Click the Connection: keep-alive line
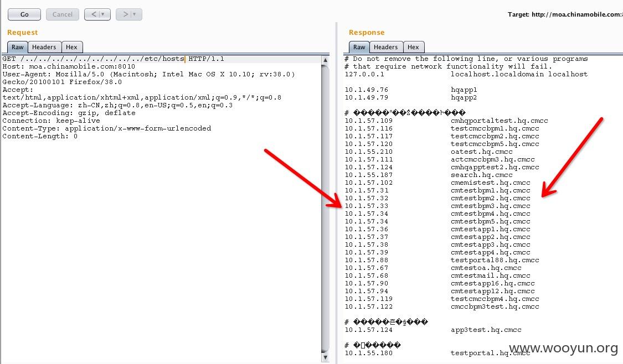Screen dimensions: 623x364 [x=52, y=121]
